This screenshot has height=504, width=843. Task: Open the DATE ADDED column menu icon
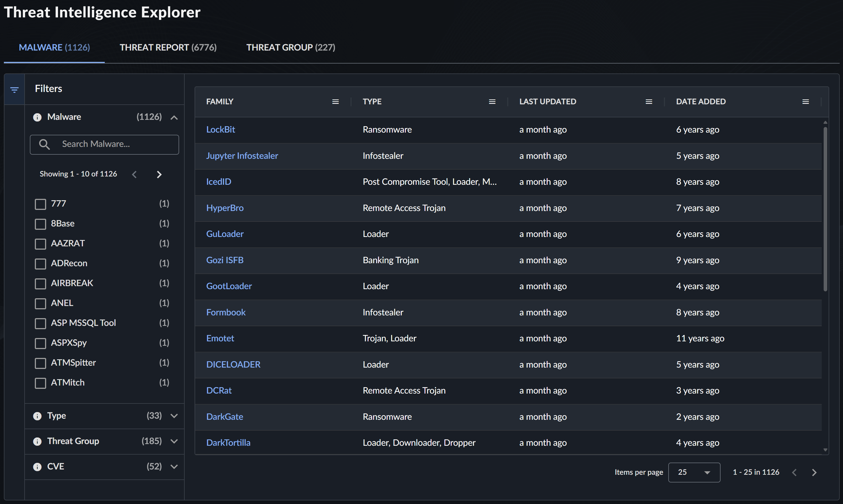805,102
